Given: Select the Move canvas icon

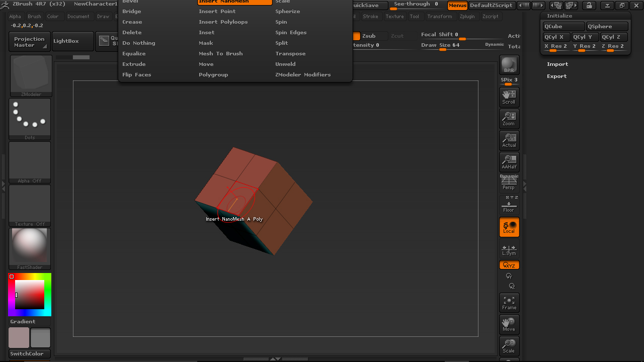Looking at the screenshot, I should 509,324.
